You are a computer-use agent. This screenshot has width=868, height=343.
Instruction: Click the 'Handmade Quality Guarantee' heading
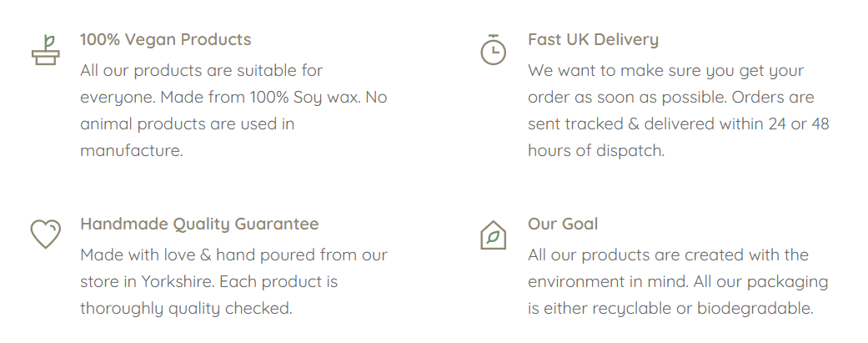tap(199, 224)
